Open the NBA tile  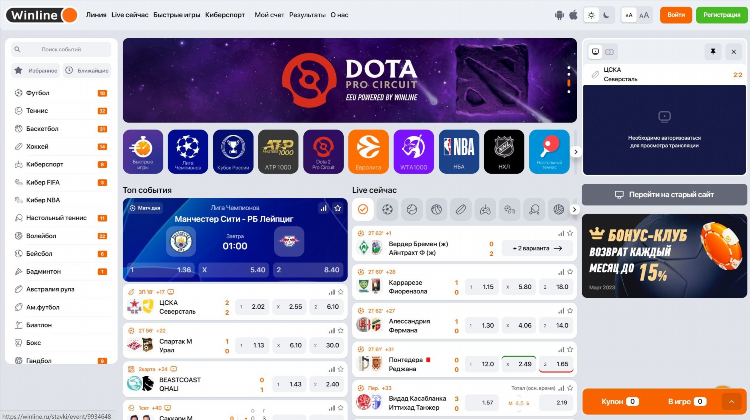click(459, 152)
